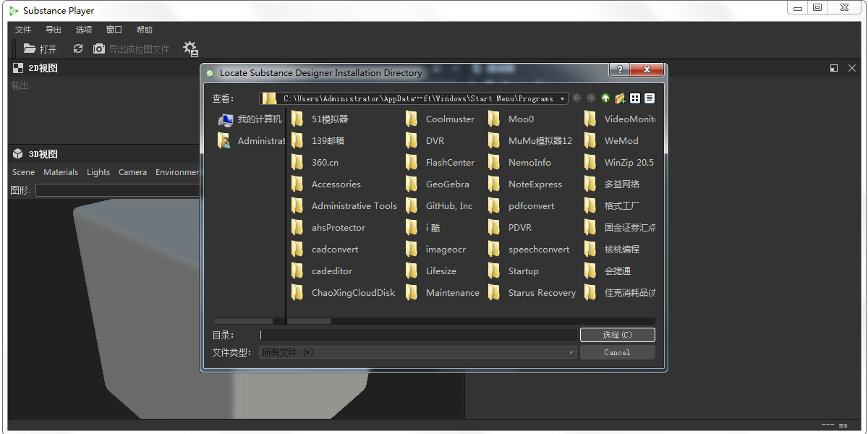
Task: Open the 文件 menu
Action: (23, 30)
